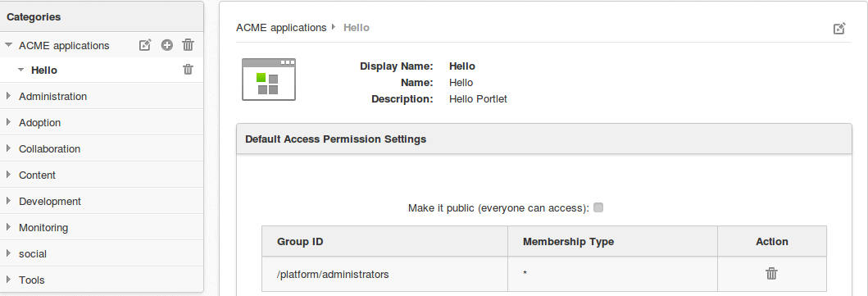Viewport: 868px width, 296px height.
Task: Expand the Administration category
Action: pos(8,96)
